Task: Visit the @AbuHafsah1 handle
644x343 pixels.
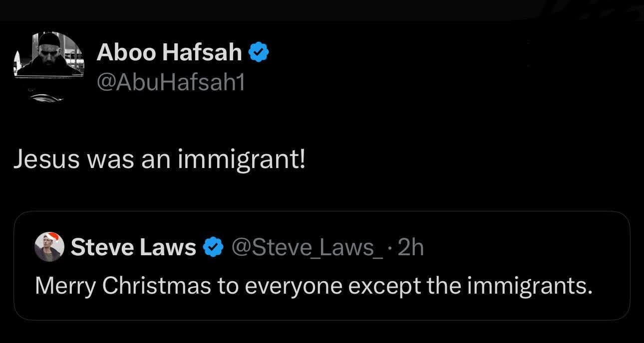Action: 171,83
